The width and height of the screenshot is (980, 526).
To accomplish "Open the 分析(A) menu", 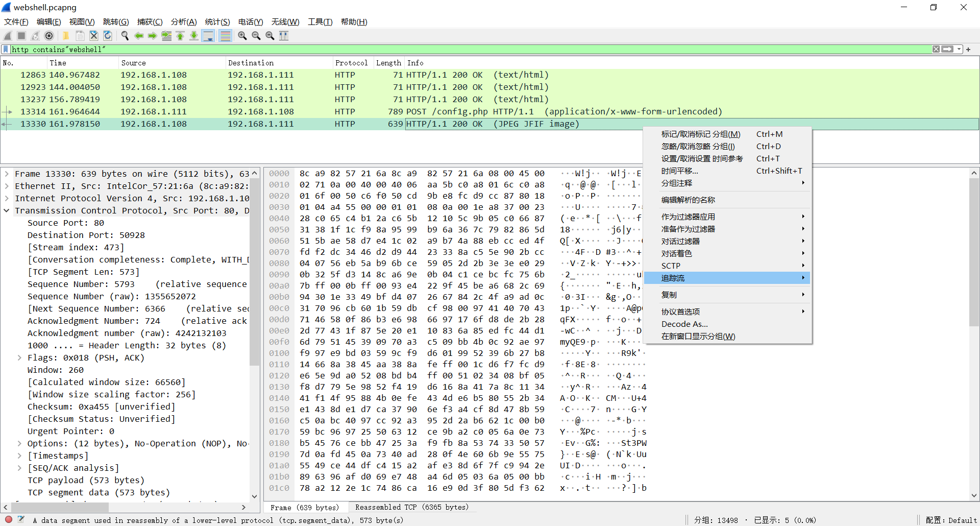I will 184,21.
